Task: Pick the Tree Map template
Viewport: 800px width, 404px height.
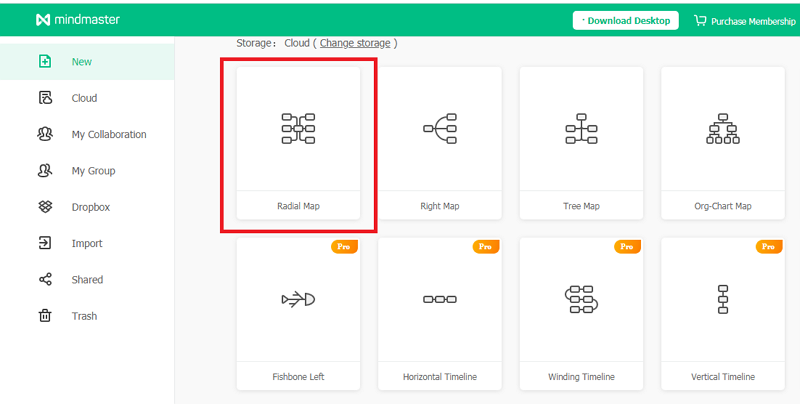Action: click(581, 142)
